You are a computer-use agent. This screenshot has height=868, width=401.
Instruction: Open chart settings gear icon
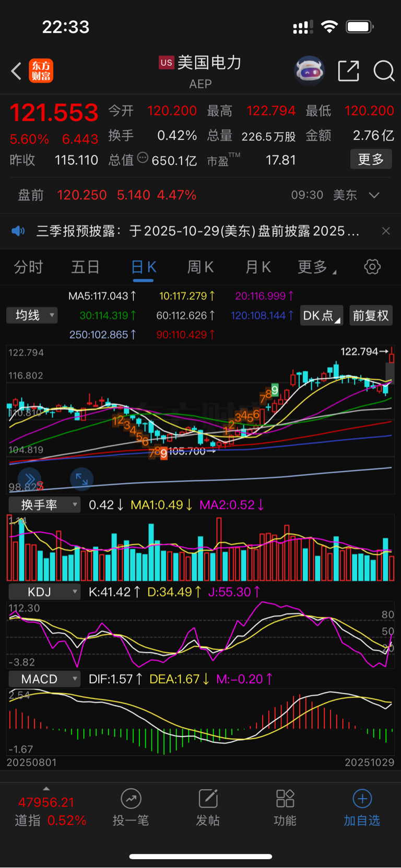372,267
